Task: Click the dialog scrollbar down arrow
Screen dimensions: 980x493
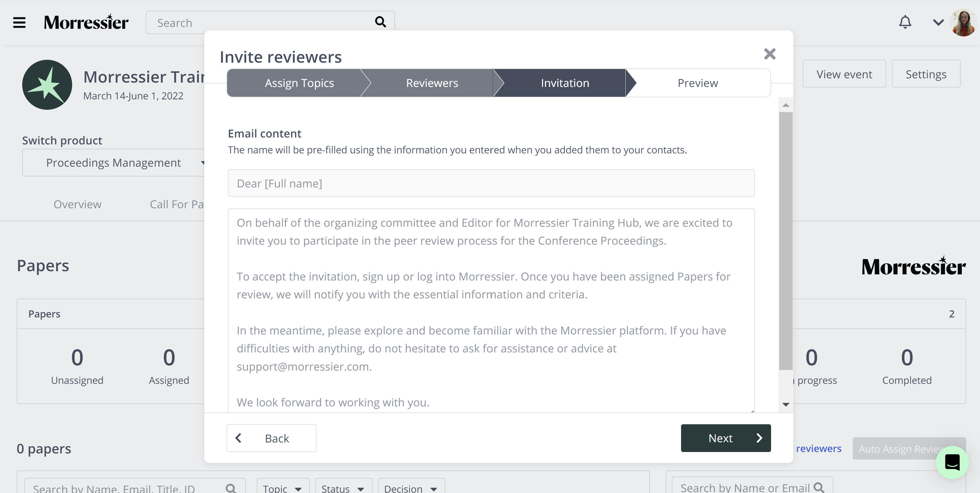Action: point(786,404)
